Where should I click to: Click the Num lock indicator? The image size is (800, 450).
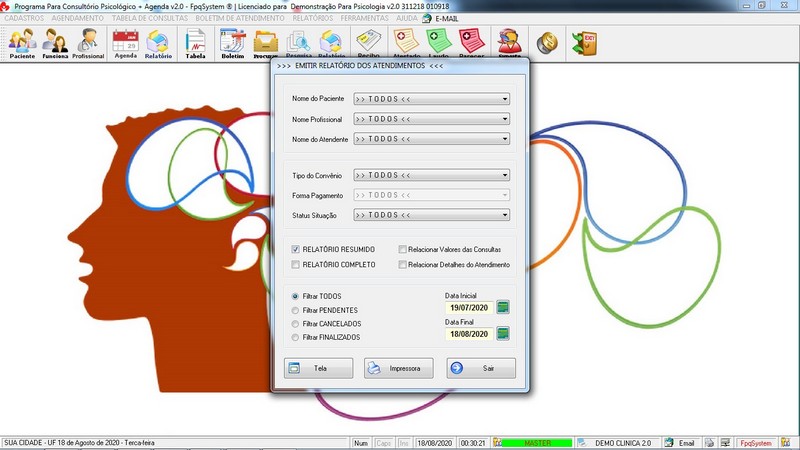tap(361, 443)
